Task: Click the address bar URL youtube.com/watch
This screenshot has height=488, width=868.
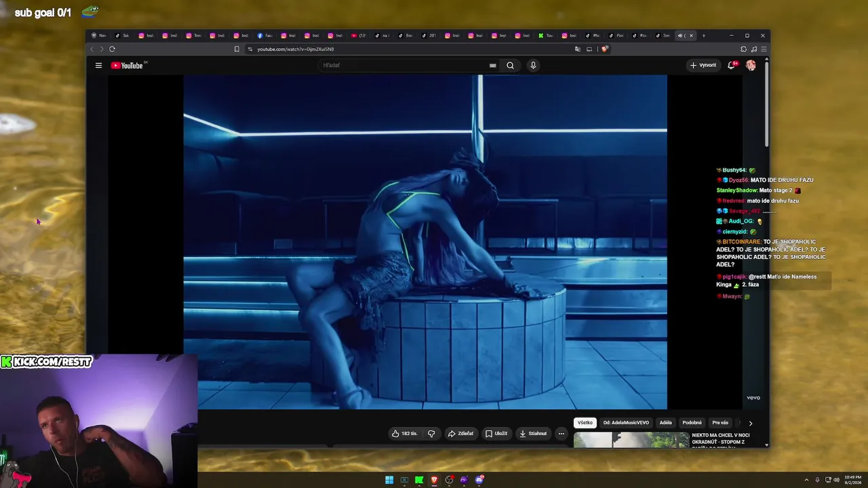Action: (296, 49)
